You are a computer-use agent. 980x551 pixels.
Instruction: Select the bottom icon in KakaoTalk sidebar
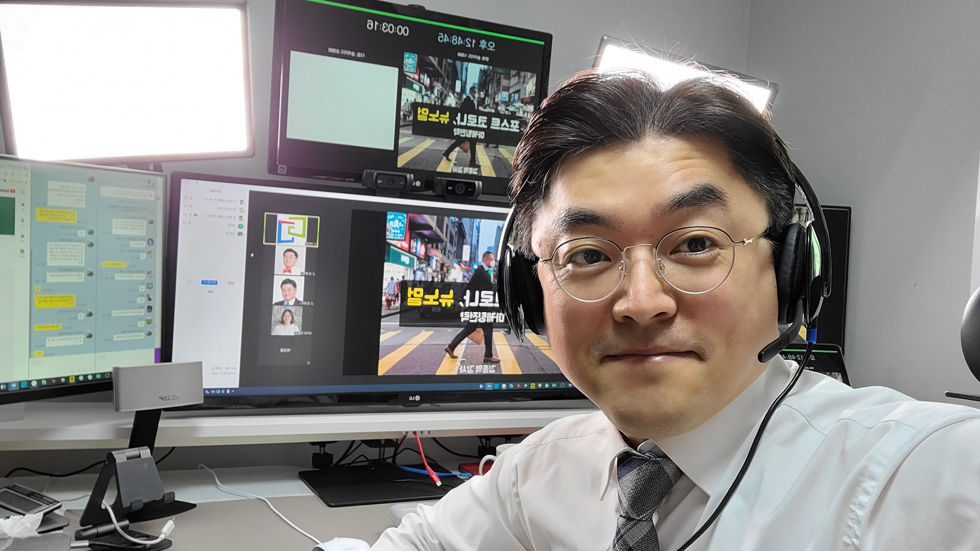point(21,250)
